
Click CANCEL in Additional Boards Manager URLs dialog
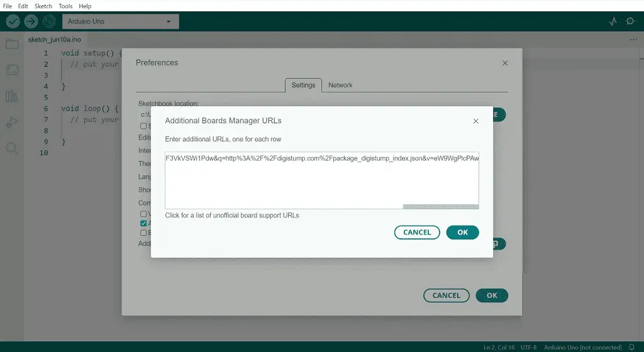click(x=417, y=232)
